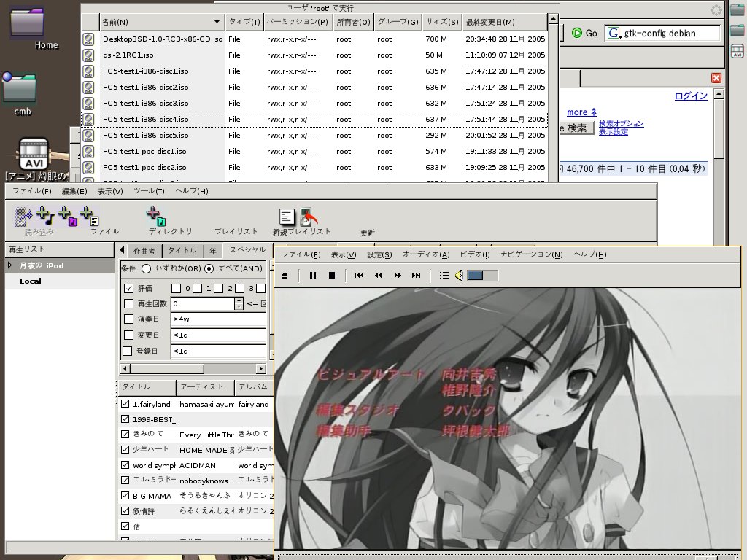This screenshot has height=560, width=747.
Task: Click the disc icon beside FC5-test1-i386-disc2.iso
Action: (x=88, y=87)
